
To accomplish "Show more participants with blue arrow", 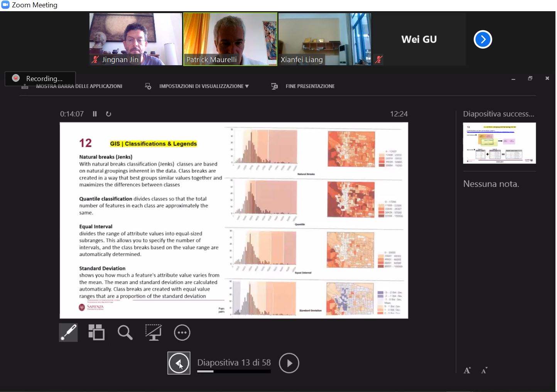I will [x=483, y=39].
